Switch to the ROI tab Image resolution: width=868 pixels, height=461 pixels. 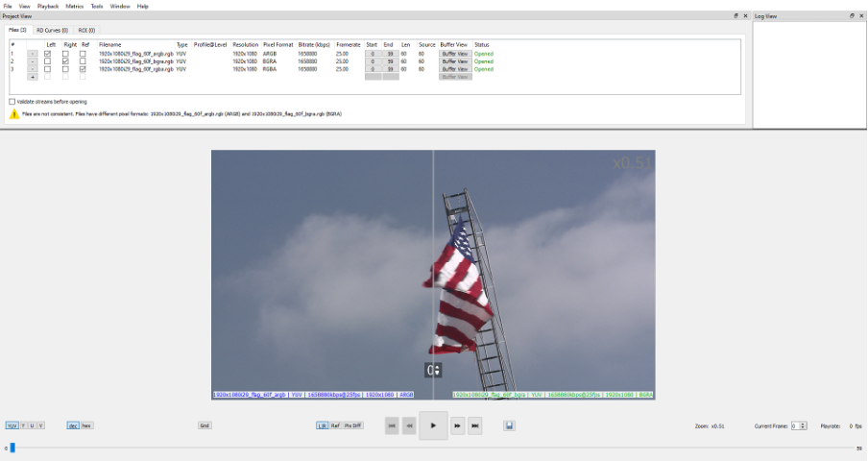click(86, 31)
